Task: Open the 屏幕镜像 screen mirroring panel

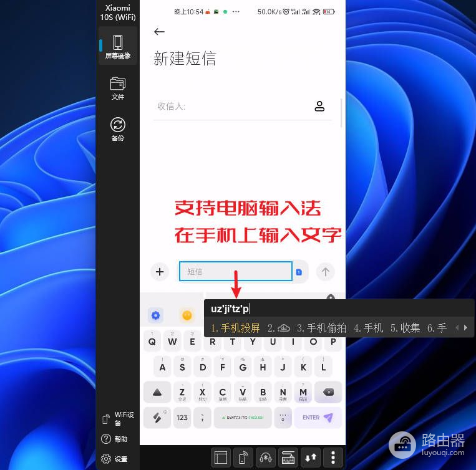Action: click(x=117, y=46)
